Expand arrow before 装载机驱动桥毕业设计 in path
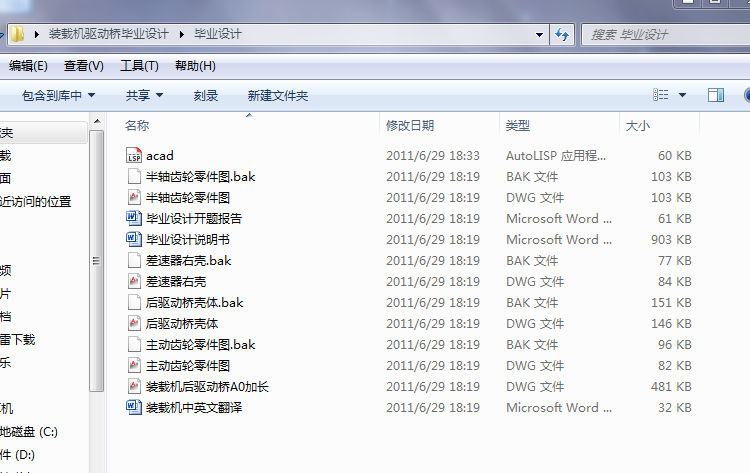 pos(37,34)
